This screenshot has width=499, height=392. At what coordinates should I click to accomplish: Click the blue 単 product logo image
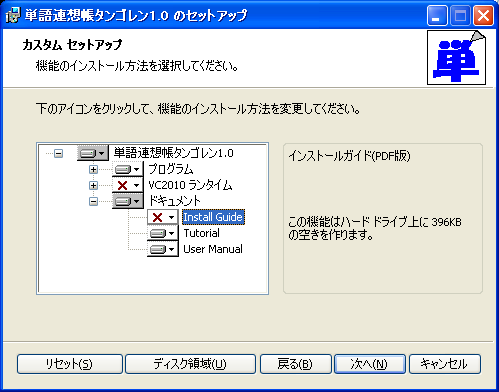[x=456, y=58]
